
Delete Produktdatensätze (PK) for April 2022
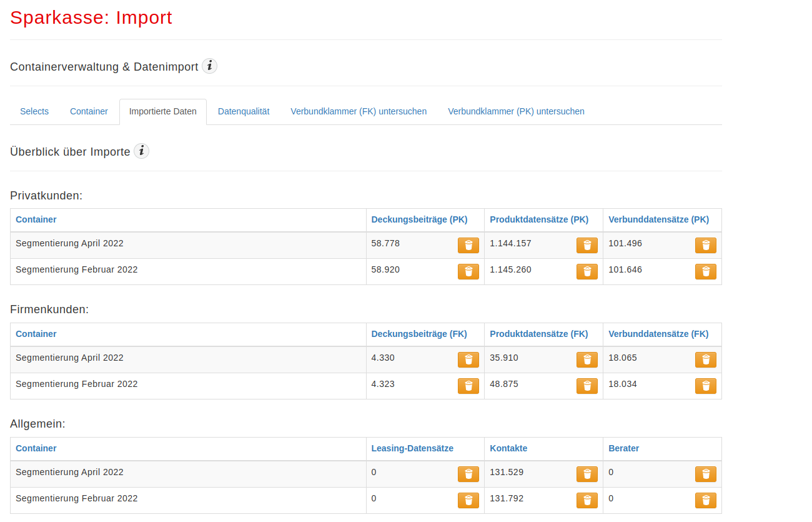point(587,245)
